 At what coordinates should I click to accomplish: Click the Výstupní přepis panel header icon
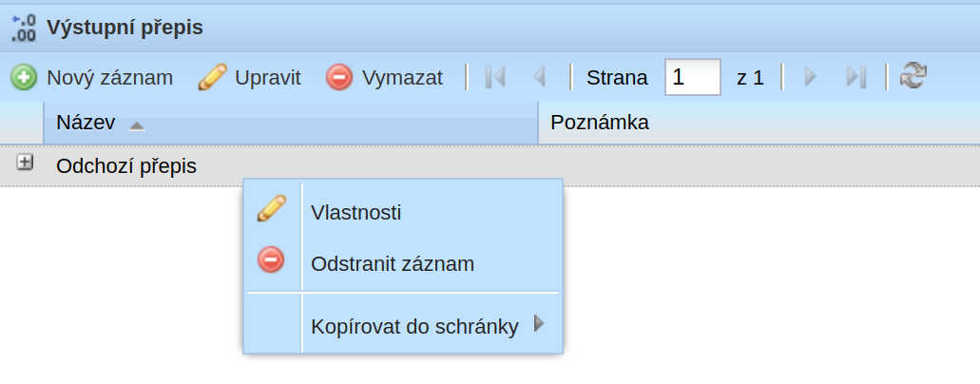click(24, 29)
